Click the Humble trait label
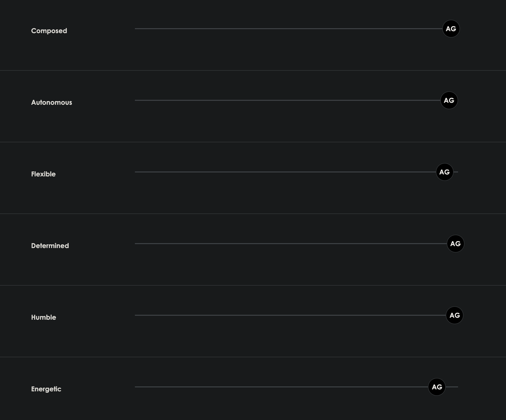 tap(43, 317)
